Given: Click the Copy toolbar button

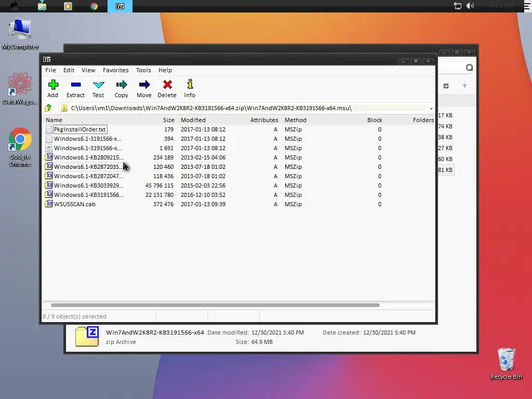Looking at the screenshot, I should pyautogui.click(x=122, y=88).
